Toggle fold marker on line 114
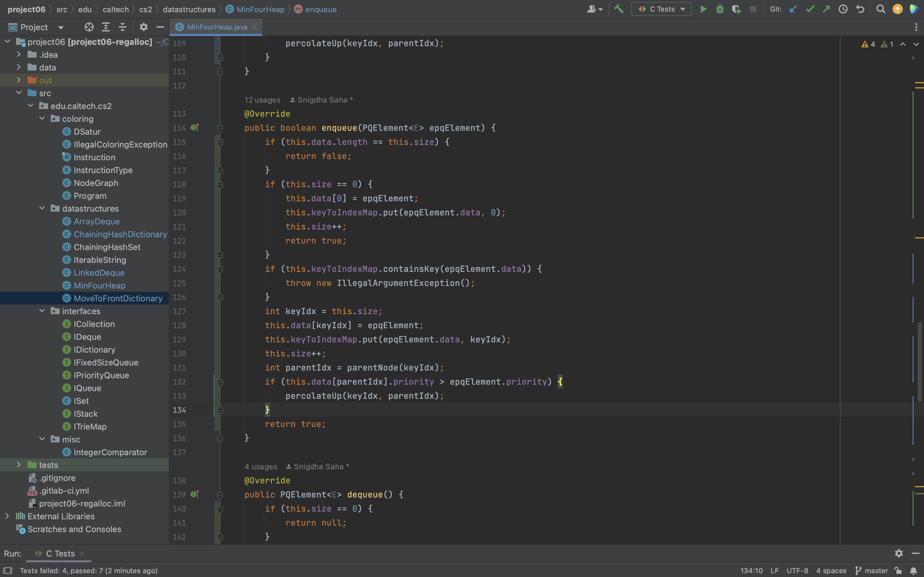Screen dimensions: 924x577 pyautogui.click(x=220, y=128)
